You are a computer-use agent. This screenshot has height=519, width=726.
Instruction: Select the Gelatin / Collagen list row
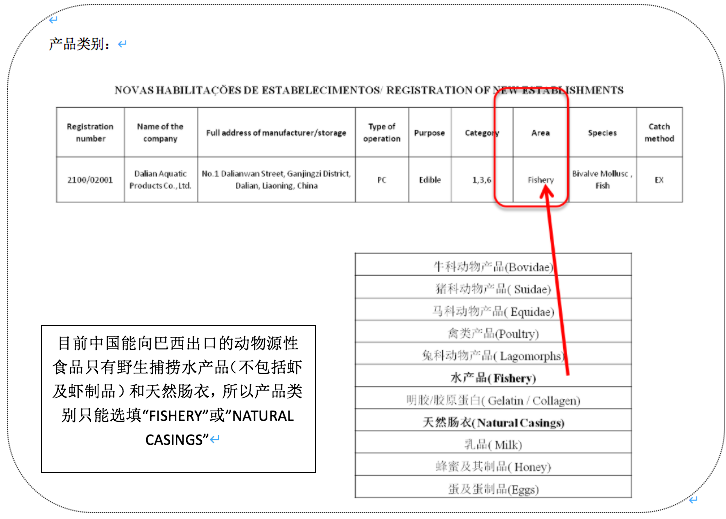pyautogui.click(x=493, y=401)
